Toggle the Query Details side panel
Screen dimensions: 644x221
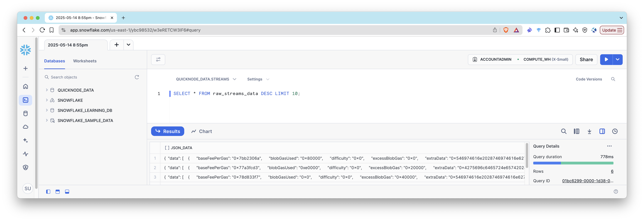click(x=602, y=131)
